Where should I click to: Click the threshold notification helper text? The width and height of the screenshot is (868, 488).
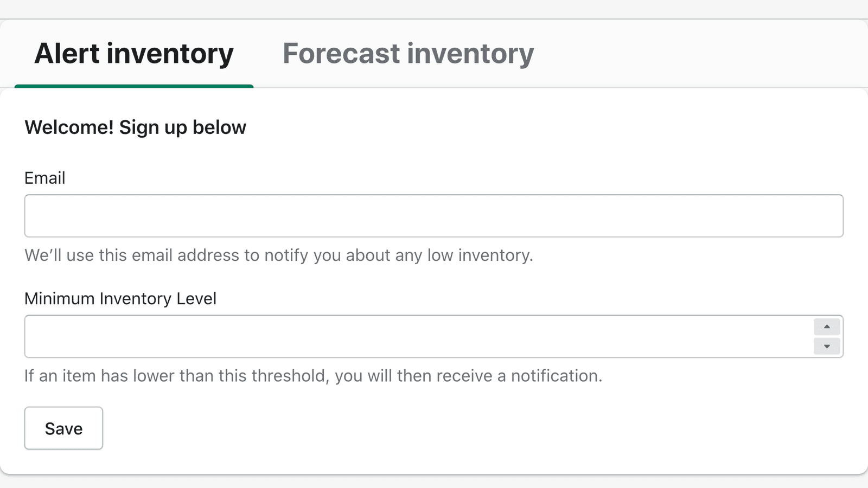[x=313, y=375]
